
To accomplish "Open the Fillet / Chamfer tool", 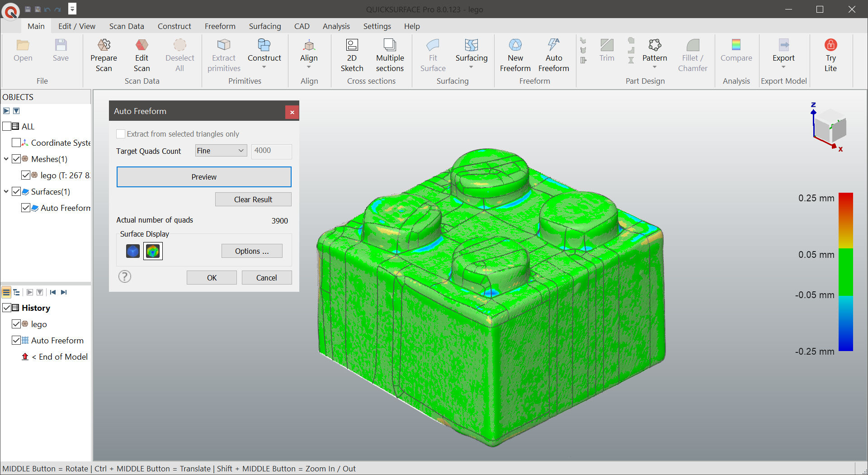I will [693, 56].
